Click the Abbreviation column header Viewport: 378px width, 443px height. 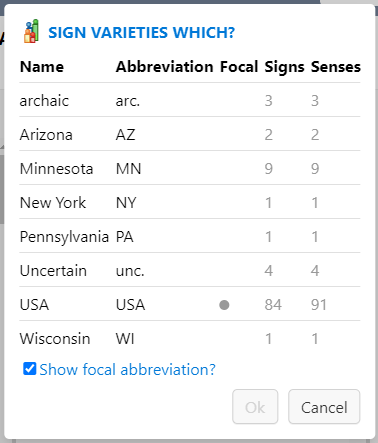click(165, 67)
